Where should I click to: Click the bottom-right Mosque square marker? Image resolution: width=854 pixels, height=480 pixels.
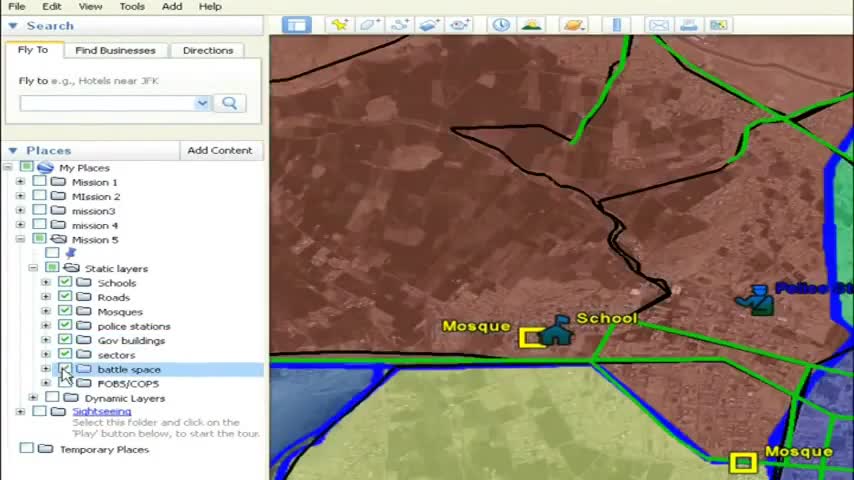pos(743,463)
